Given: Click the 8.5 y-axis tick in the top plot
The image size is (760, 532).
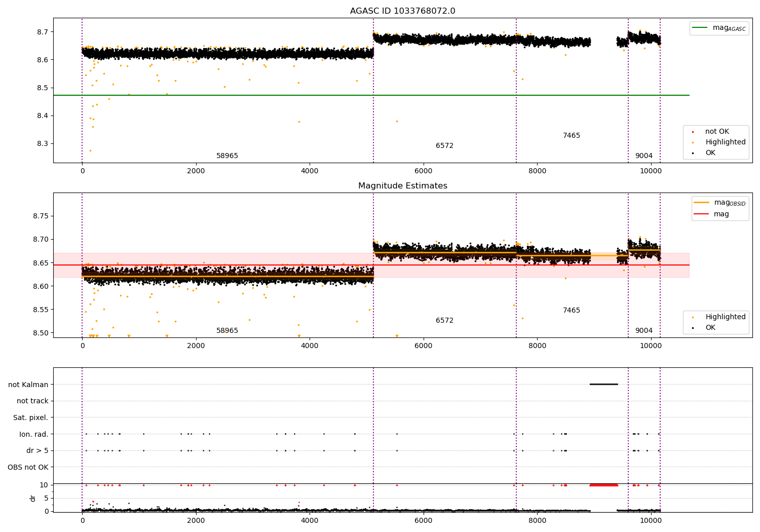Looking at the screenshot, I should 43,88.
